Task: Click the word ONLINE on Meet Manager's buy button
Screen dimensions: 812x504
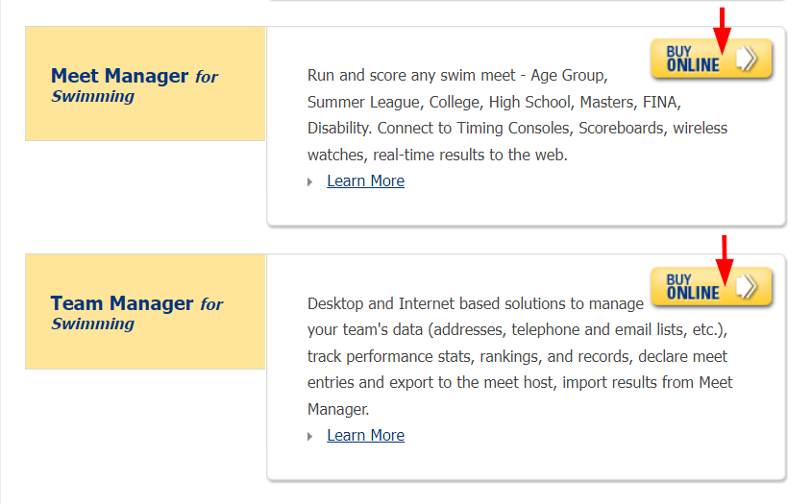Action: (x=693, y=65)
